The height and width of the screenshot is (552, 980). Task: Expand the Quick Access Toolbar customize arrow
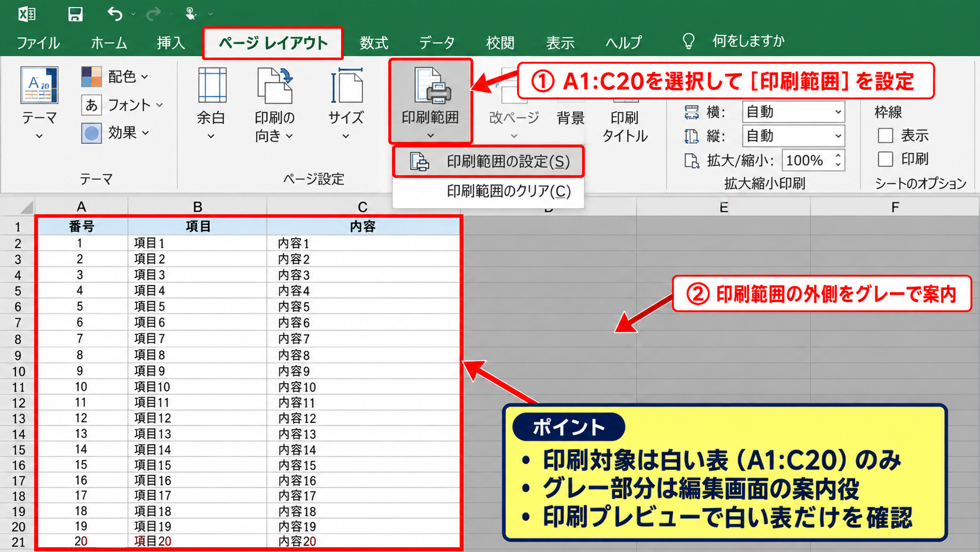(210, 13)
